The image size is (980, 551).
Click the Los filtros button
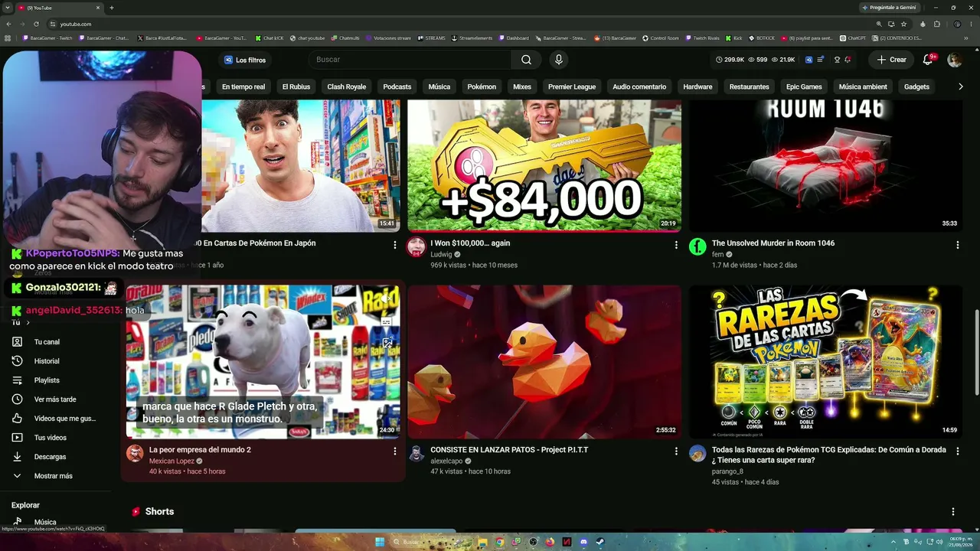click(245, 60)
